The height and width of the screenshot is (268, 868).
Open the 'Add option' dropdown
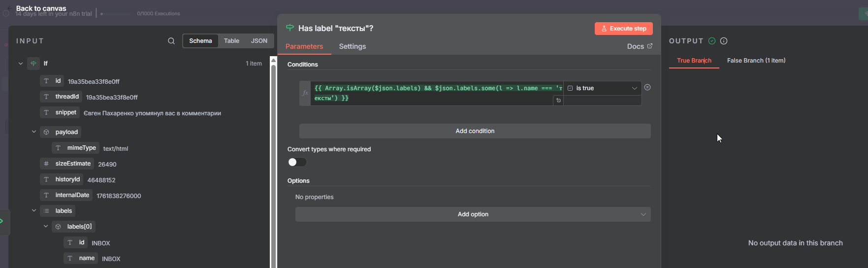tap(473, 214)
